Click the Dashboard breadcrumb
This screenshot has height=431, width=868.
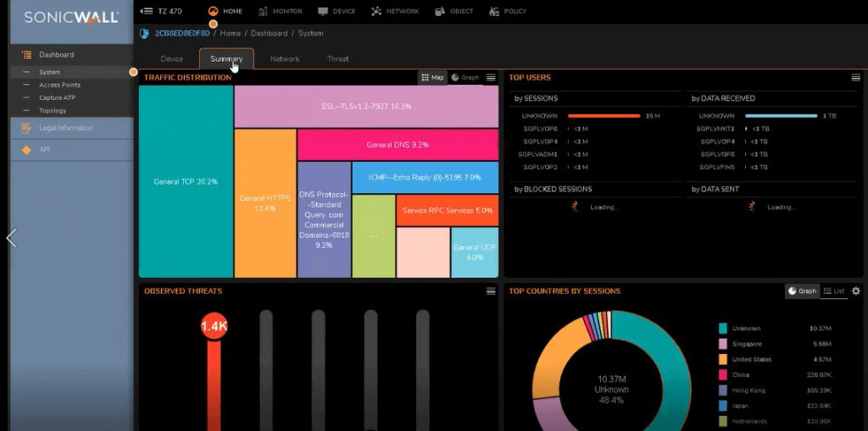(269, 33)
